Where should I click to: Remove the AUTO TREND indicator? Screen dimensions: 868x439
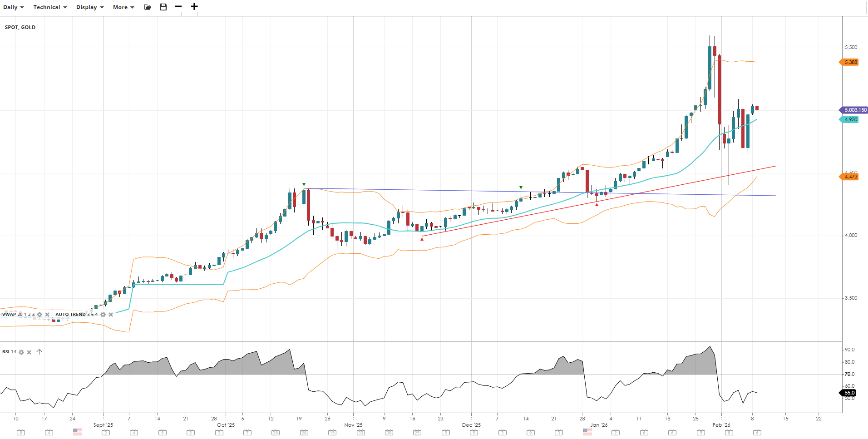pos(111,315)
